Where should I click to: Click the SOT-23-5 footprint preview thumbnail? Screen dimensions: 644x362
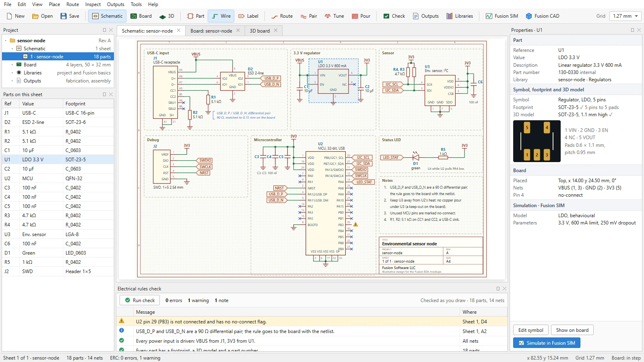[537, 141]
